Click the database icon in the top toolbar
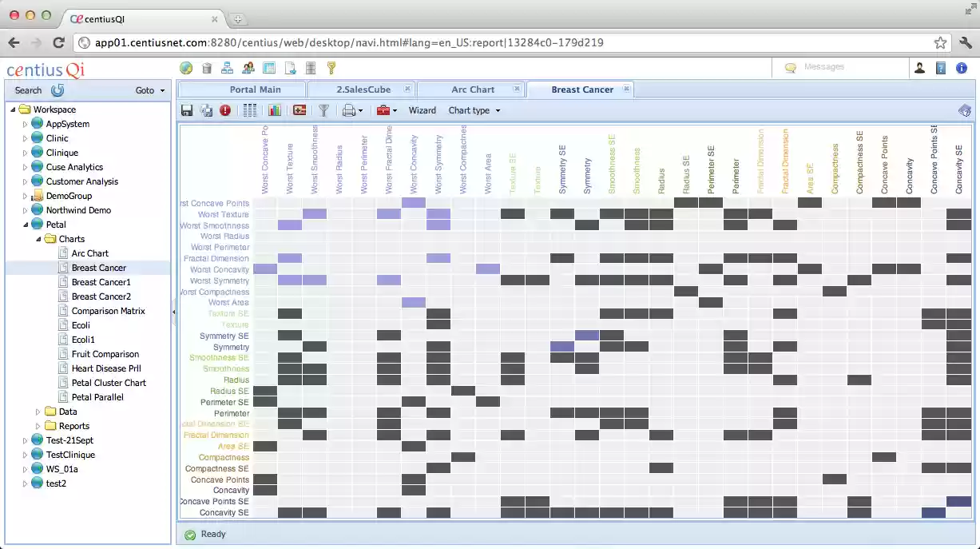The width and height of the screenshot is (980, 549). (311, 67)
